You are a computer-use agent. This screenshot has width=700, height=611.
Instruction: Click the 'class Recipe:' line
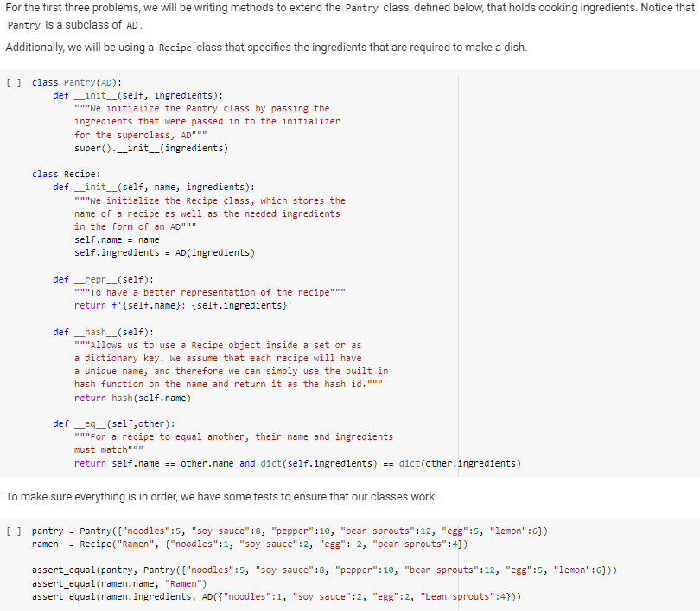(x=66, y=174)
